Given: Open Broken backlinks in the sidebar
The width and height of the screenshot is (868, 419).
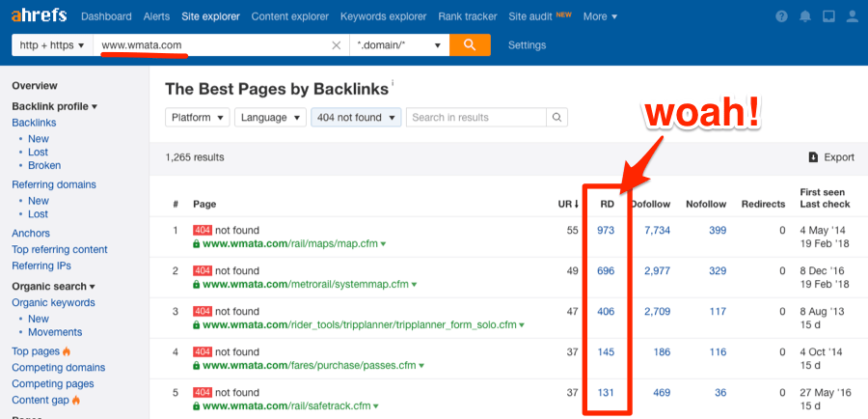Looking at the screenshot, I should point(44,165).
